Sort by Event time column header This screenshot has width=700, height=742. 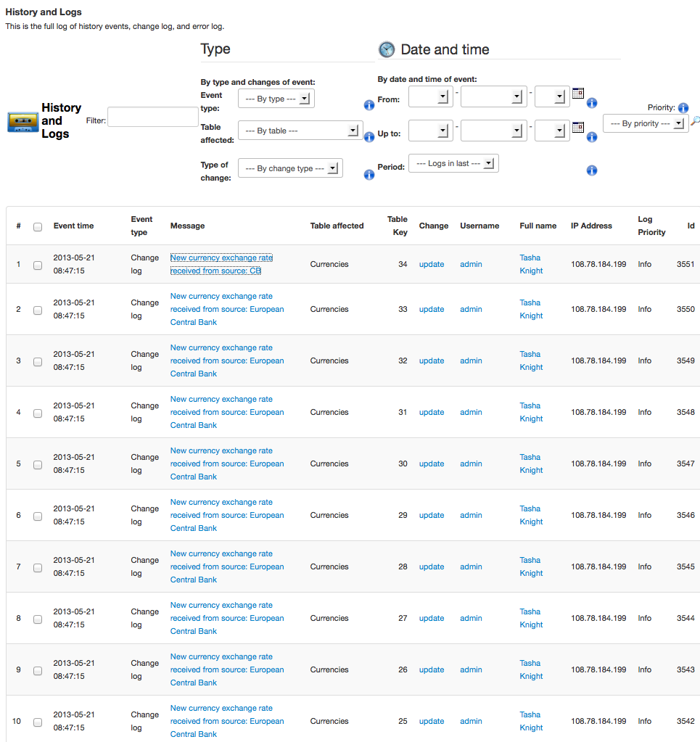(x=73, y=226)
